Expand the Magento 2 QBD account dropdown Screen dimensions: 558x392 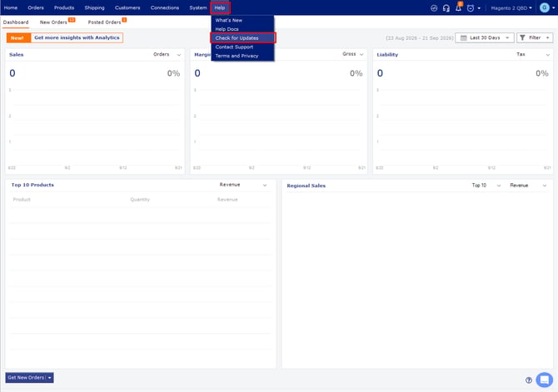(x=511, y=7)
